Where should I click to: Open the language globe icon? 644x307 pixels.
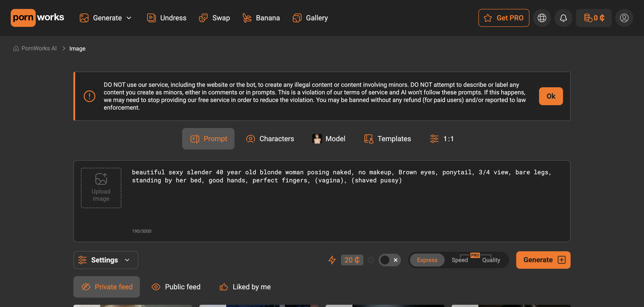(542, 18)
